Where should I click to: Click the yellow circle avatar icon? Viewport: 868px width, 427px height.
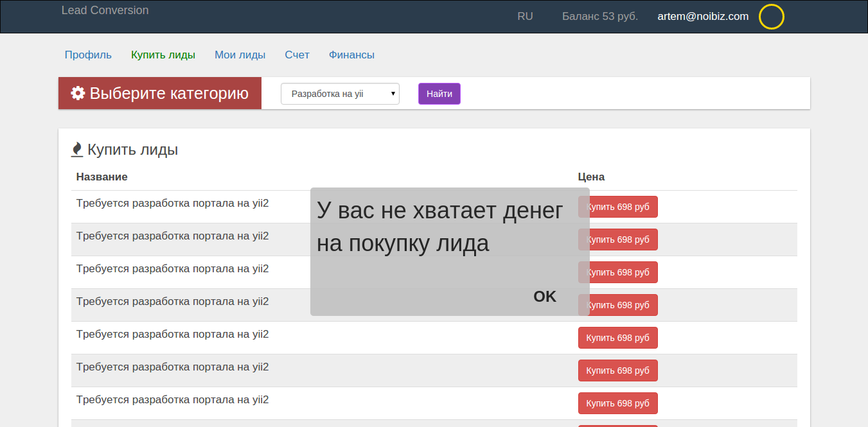point(772,17)
